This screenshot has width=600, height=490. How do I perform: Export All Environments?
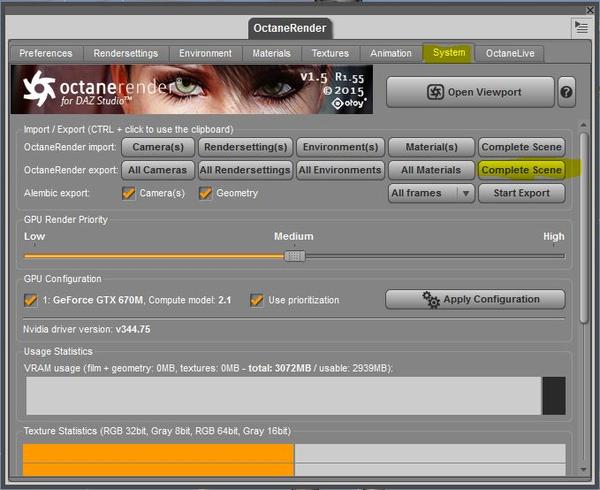[341, 170]
